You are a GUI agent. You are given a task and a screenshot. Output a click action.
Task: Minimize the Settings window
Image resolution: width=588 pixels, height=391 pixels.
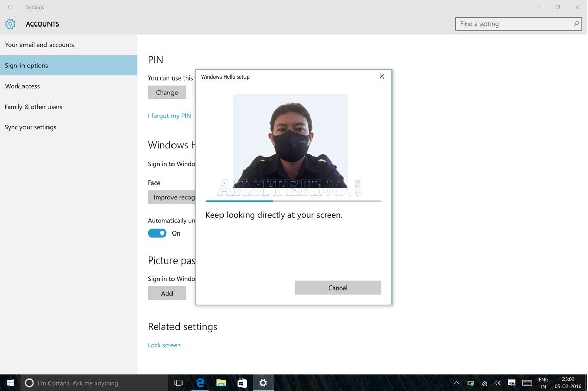[538, 7]
